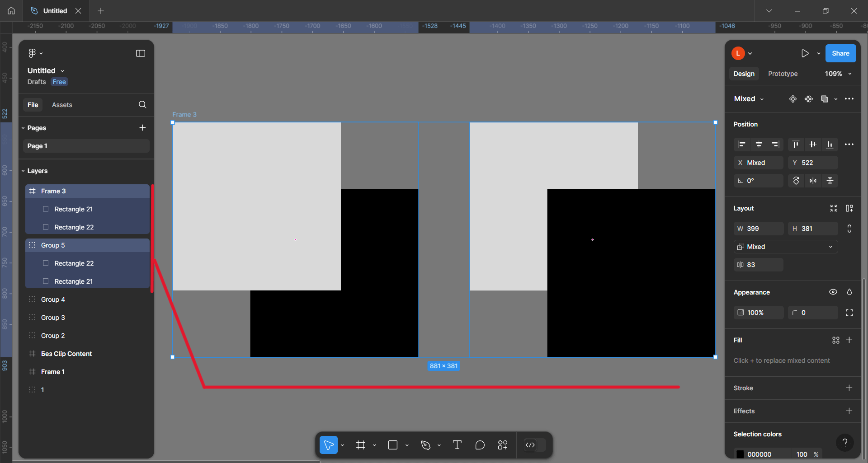Select the Frame tool in bottom toolbar
The image size is (868, 463).
click(x=360, y=445)
